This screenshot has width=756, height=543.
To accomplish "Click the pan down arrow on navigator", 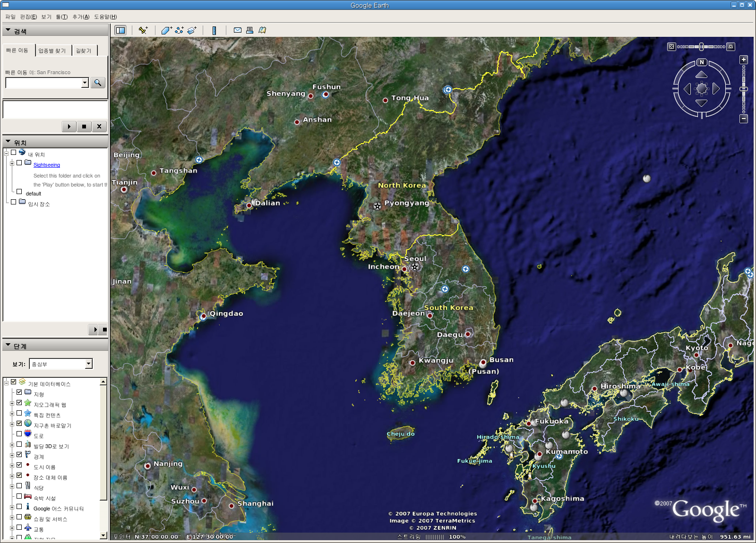I will [702, 102].
